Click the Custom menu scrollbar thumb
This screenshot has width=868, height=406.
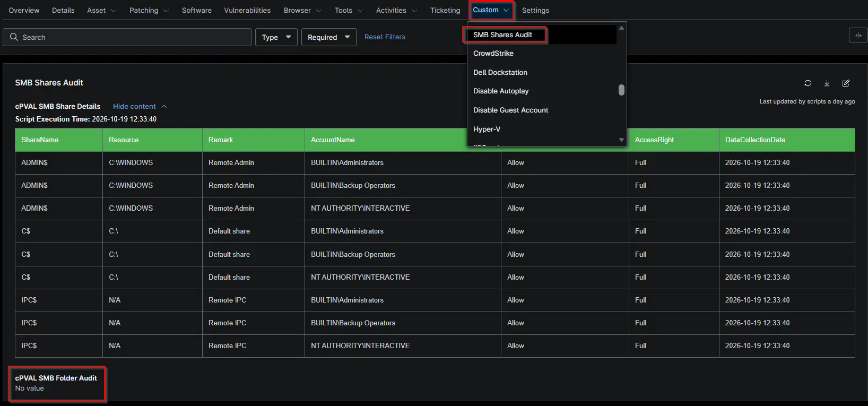(621, 90)
